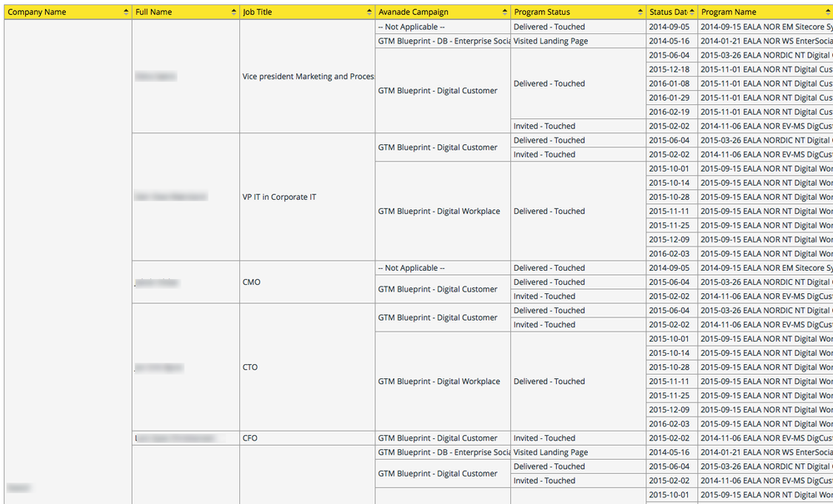
Task: Click "GTM Blueprint - Digital Customer" for Vice president Marketing
Action: click(x=443, y=91)
